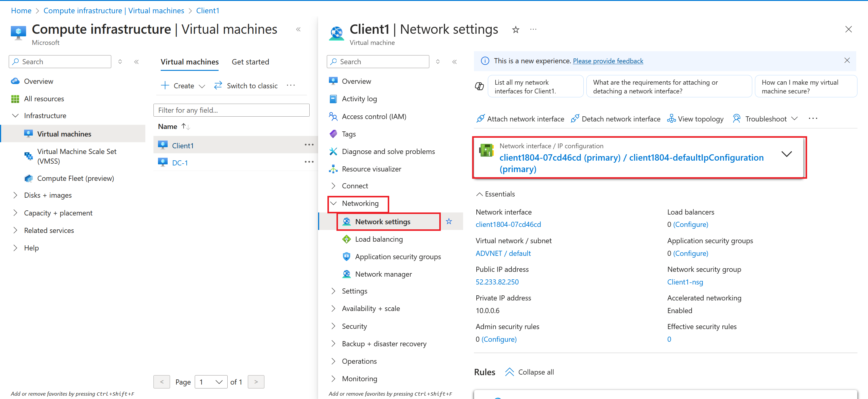Open Activity log for Client1
The image size is (868, 399).
point(359,99)
